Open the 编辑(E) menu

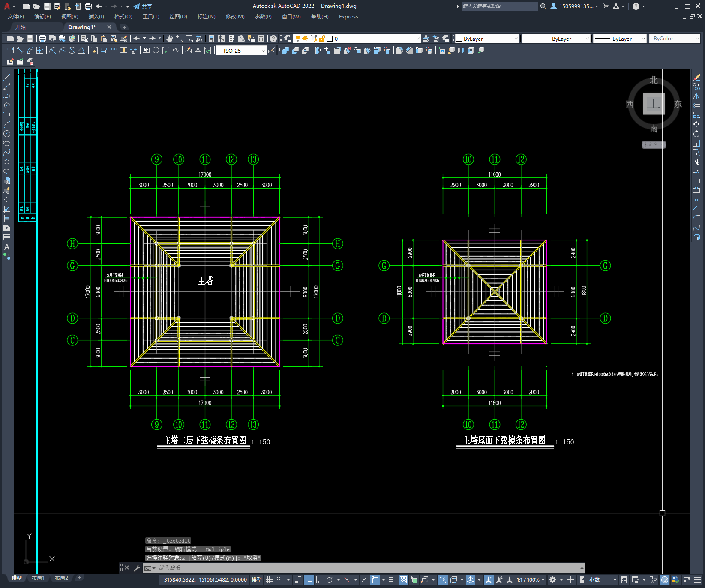(x=42, y=17)
